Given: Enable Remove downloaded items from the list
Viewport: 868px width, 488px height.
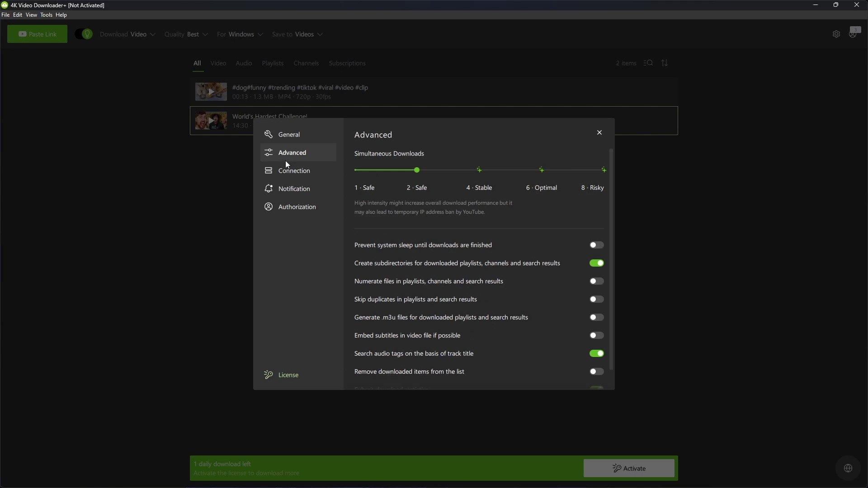Looking at the screenshot, I should (x=596, y=371).
